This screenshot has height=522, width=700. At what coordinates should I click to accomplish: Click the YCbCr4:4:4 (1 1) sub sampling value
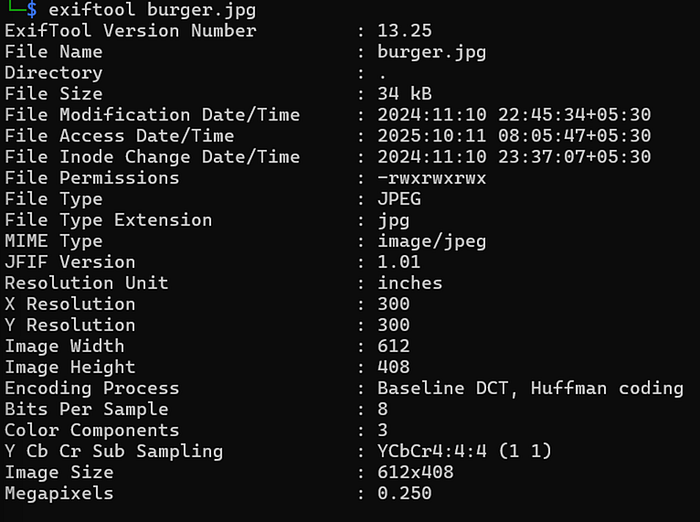[x=465, y=451]
